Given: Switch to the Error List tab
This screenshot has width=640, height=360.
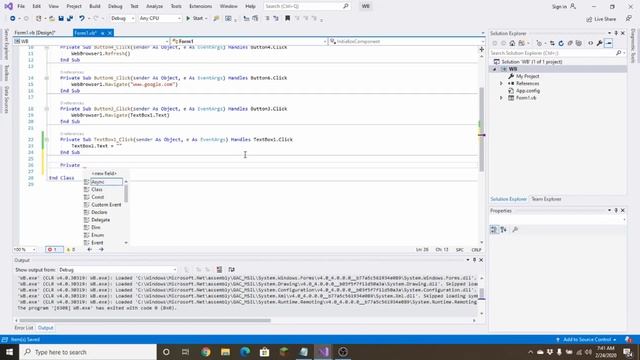Looking at the screenshot, I should [24, 328].
